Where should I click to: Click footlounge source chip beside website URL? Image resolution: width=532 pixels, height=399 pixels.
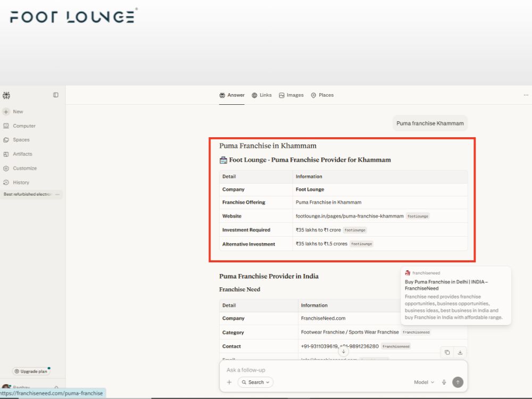coord(418,217)
